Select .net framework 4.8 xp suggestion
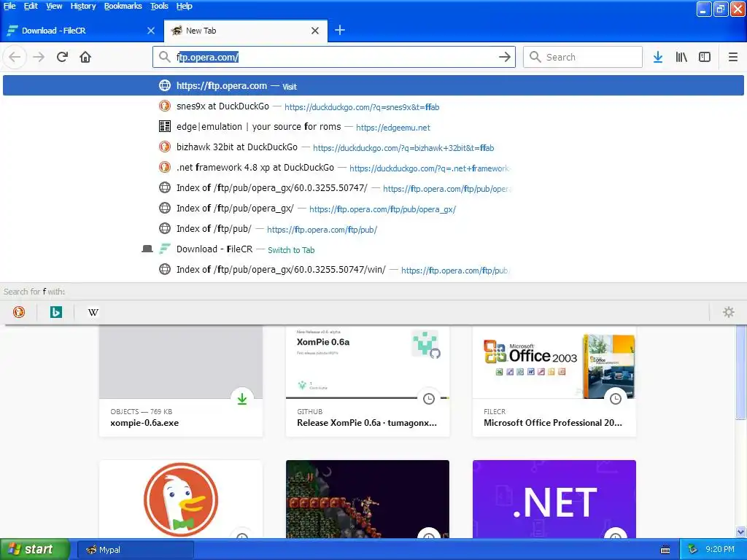The image size is (747, 560). pos(373,168)
